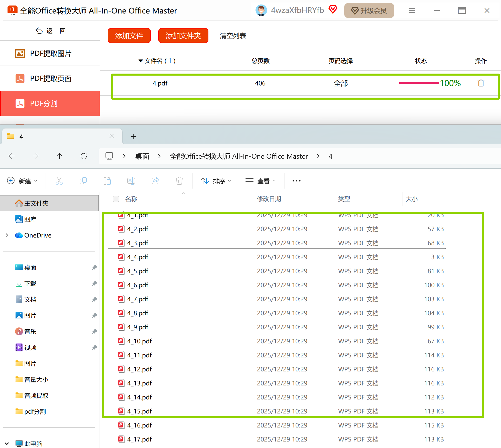
Task: Open the hamburger menu in title bar
Action: (412, 11)
